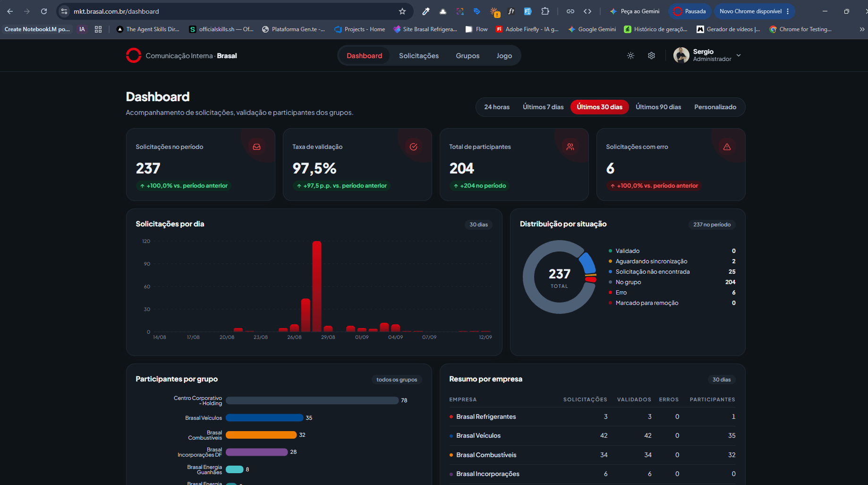Viewport: 868px width, 485px height.
Task: Click the code brackets extension icon
Action: coord(587,11)
